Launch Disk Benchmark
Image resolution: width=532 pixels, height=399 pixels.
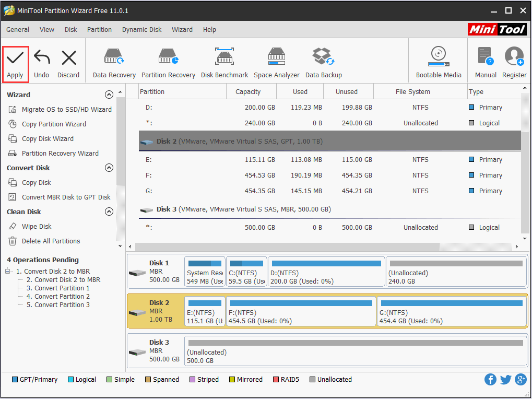click(x=224, y=61)
